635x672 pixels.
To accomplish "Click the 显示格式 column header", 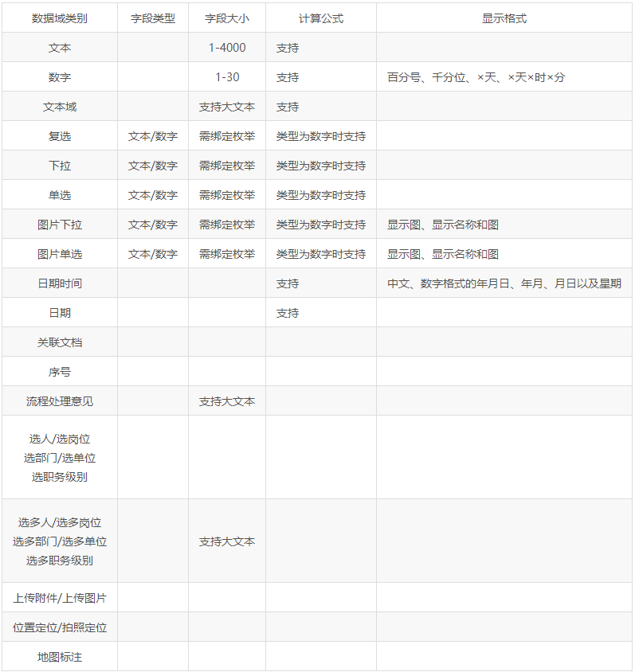I will 504,18.
